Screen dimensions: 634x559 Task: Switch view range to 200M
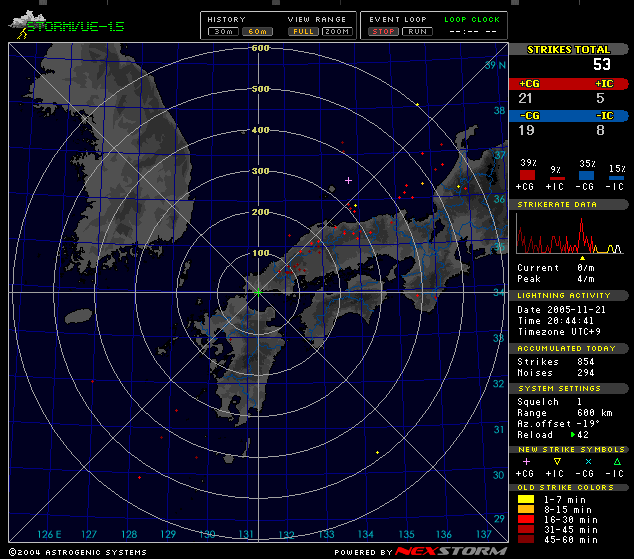337,32
